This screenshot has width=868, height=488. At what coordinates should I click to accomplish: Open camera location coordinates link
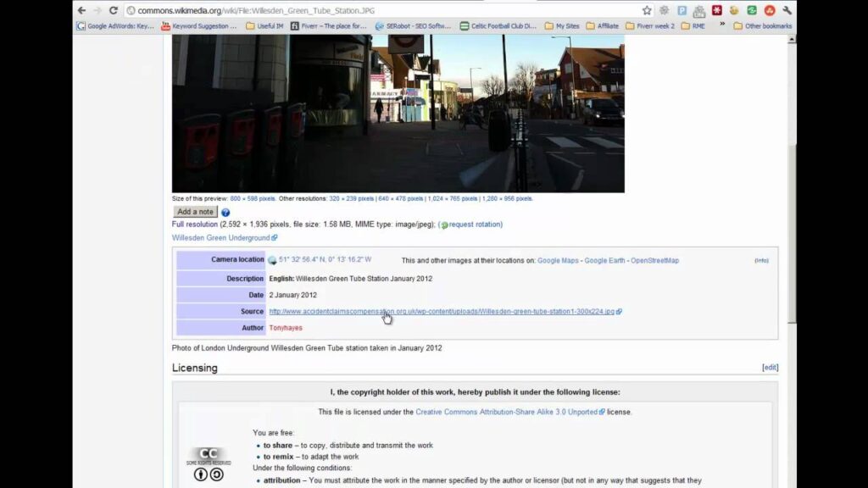click(325, 259)
